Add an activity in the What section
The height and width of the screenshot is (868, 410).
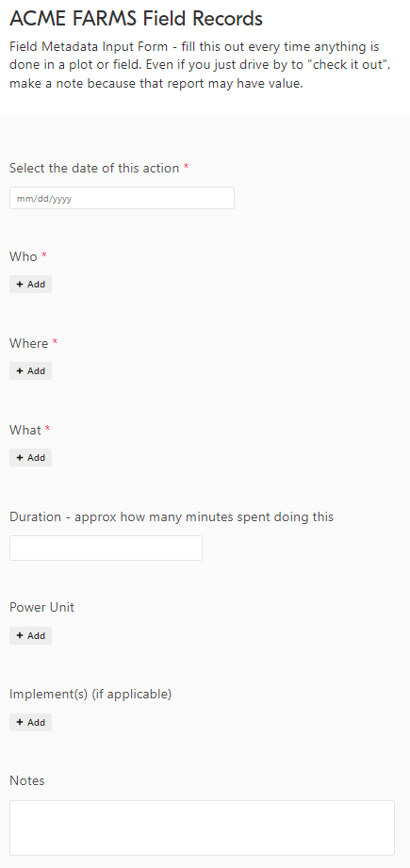[x=30, y=458]
